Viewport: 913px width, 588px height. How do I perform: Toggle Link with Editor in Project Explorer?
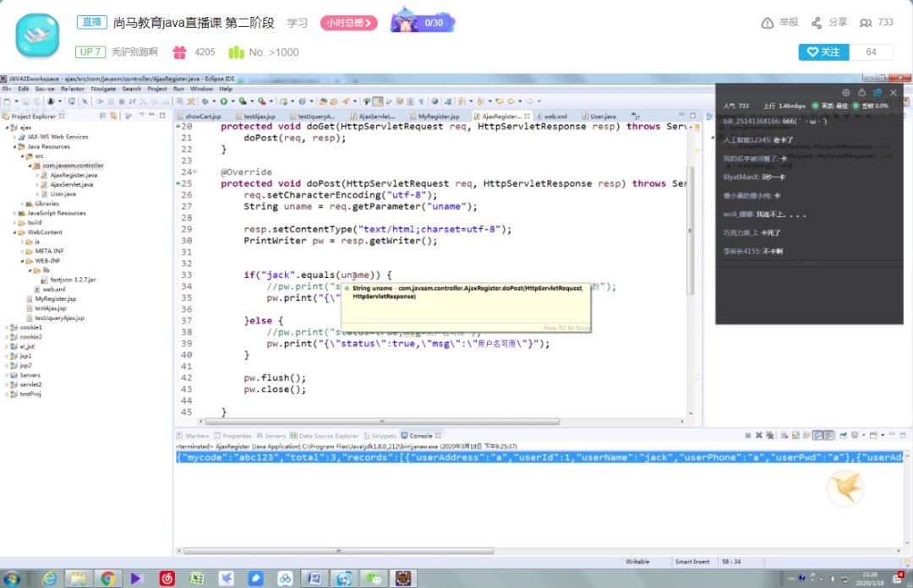(x=113, y=116)
